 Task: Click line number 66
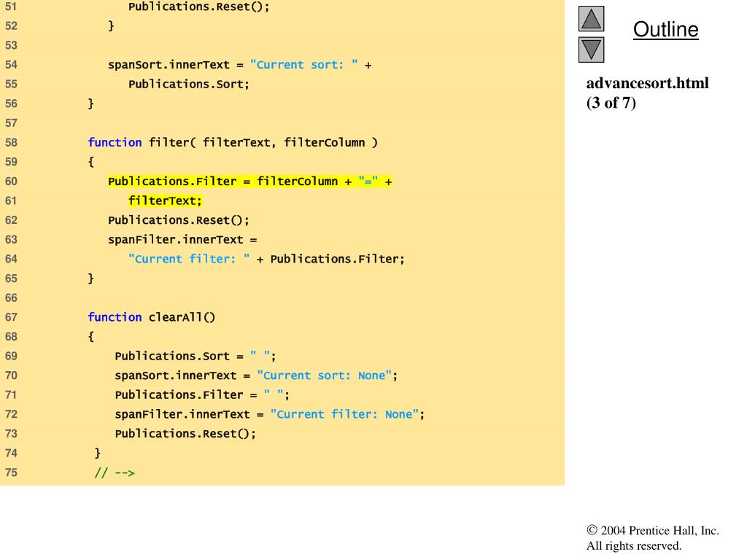tap(11, 298)
